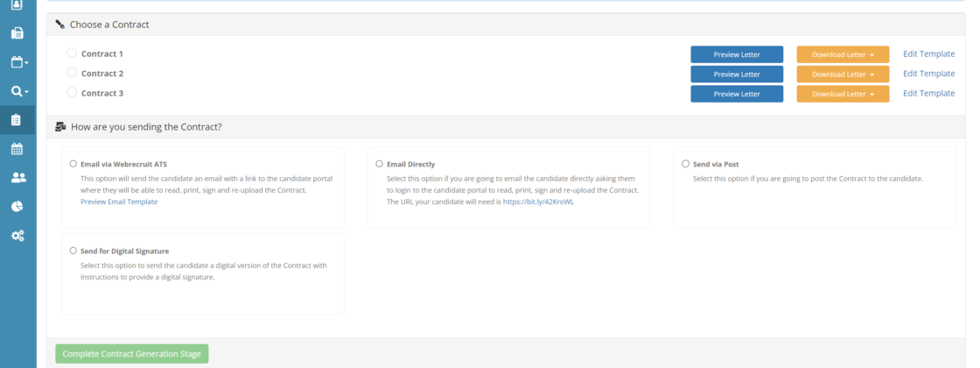Select the Contract 3 radio button
Image resolution: width=980 pixels, height=368 pixels.
(72, 92)
